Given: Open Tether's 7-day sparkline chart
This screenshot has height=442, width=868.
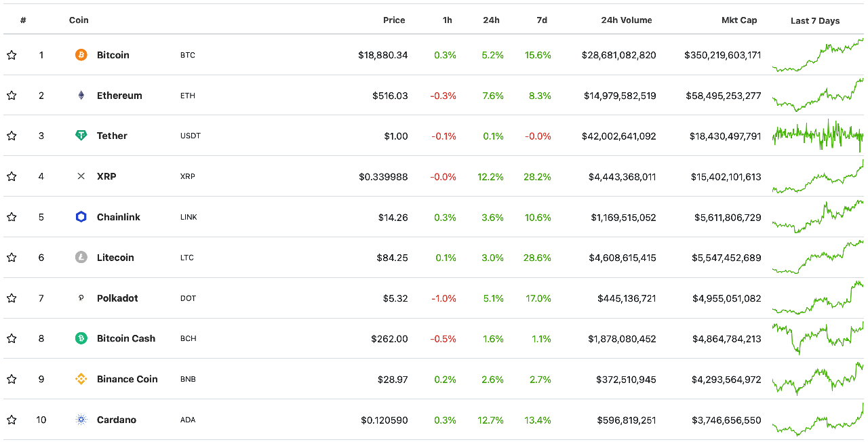Looking at the screenshot, I should [x=818, y=136].
